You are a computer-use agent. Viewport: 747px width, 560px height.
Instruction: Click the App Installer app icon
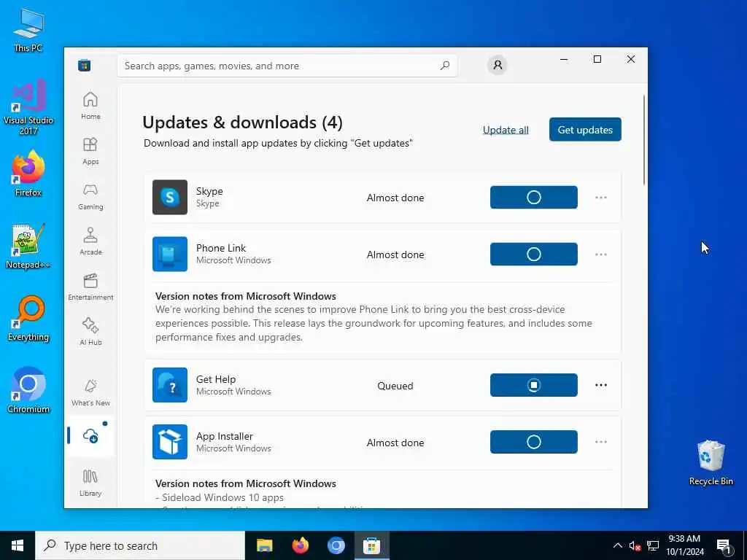click(x=170, y=442)
